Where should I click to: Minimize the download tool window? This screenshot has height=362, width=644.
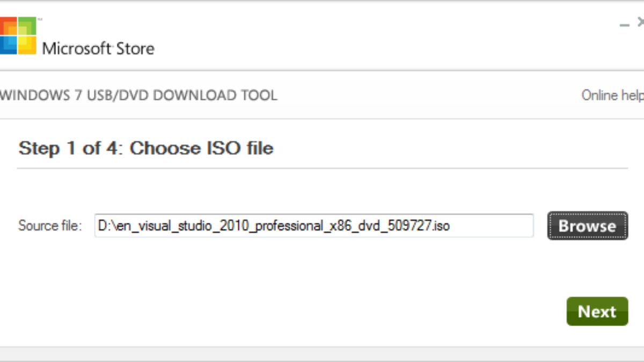[x=624, y=25]
